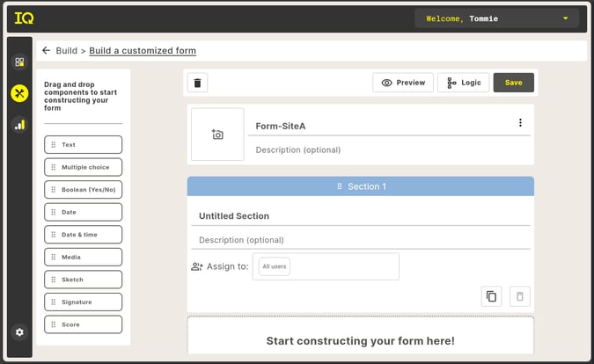Open the Assign to users selector

[326, 266]
